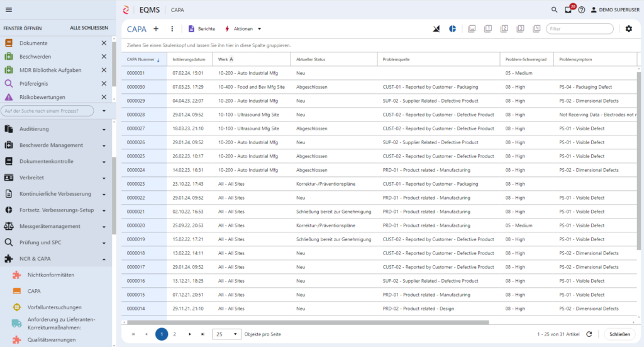Switch to the Prüfereignis window
The image size is (644, 347).
click(34, 84)
